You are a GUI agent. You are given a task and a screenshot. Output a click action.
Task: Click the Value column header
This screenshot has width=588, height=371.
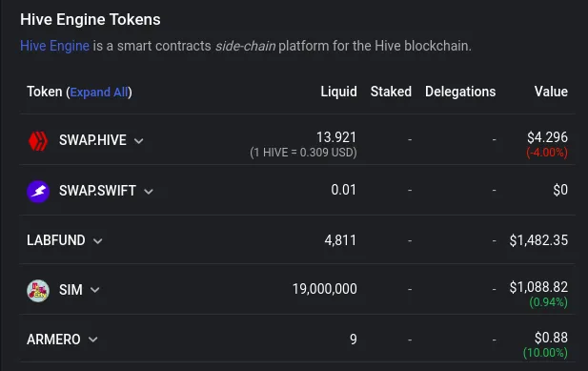pos(551,92)
